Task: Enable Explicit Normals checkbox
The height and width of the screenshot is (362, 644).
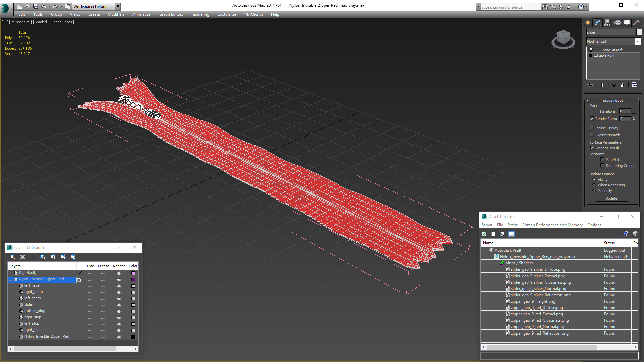Action: tap(592, 135)
